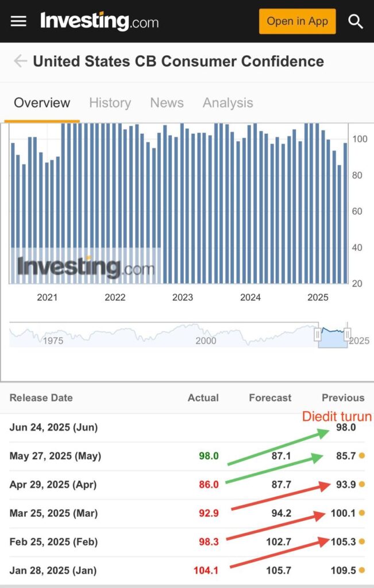Click the revised dot next to 109.5
Image resolution: width=374 pixels, height=588 pixels.
point(361,570)
